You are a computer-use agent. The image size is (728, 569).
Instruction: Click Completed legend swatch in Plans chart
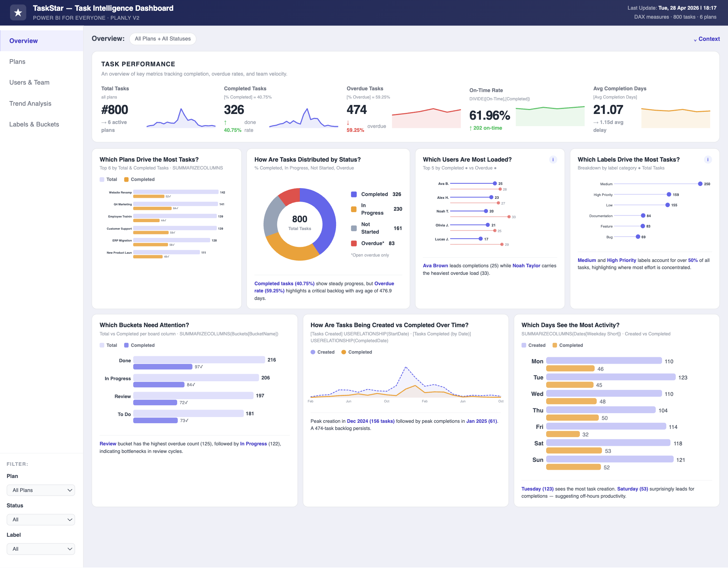tap(126, 180)
